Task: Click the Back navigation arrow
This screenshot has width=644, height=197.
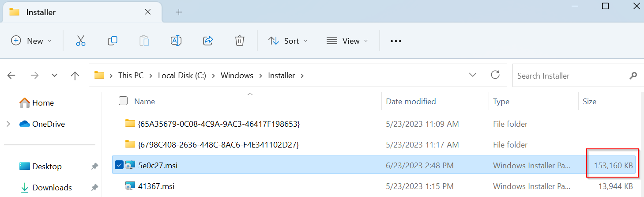Action: [x=11, y=76]
